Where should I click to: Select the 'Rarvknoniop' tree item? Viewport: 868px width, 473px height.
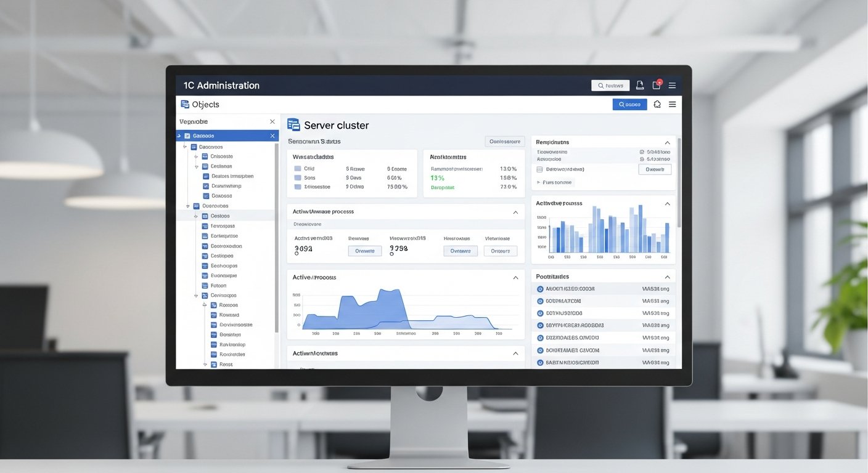point(232,344)
